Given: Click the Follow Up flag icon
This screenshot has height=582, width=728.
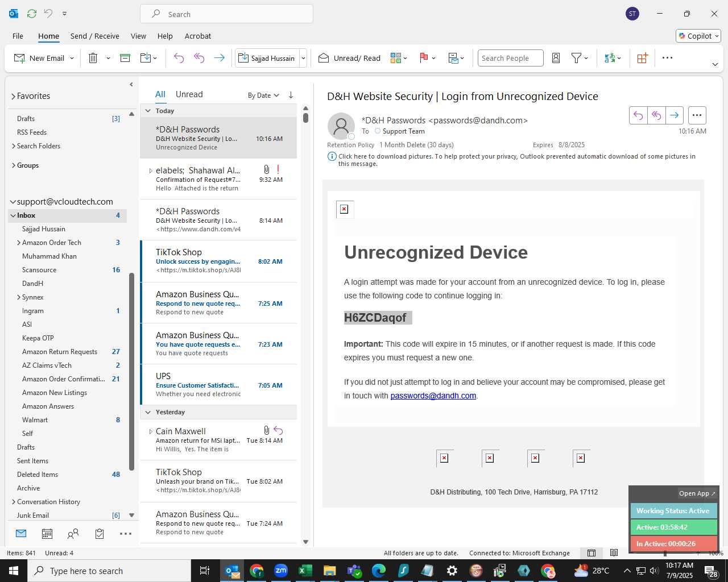Looking at the screenshot, I should click(x=424, y=58).
